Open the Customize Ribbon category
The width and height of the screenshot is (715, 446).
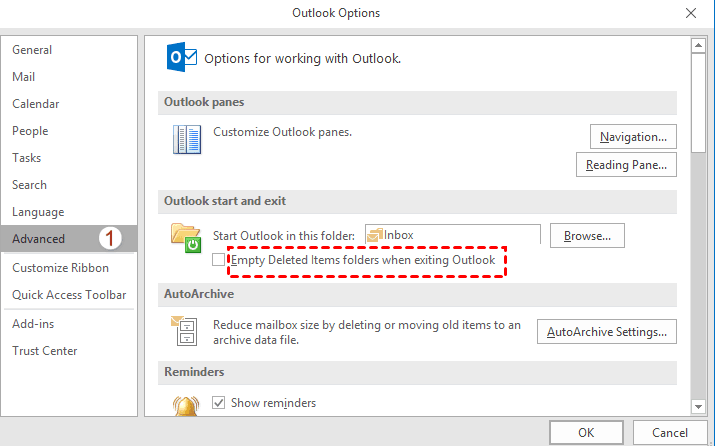[69, 268]
